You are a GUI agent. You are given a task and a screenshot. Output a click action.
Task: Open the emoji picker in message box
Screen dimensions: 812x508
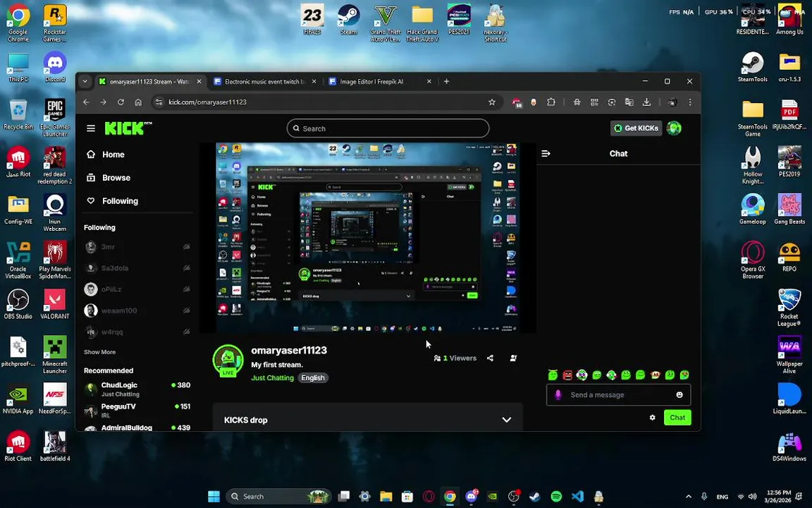click(679, 395)
